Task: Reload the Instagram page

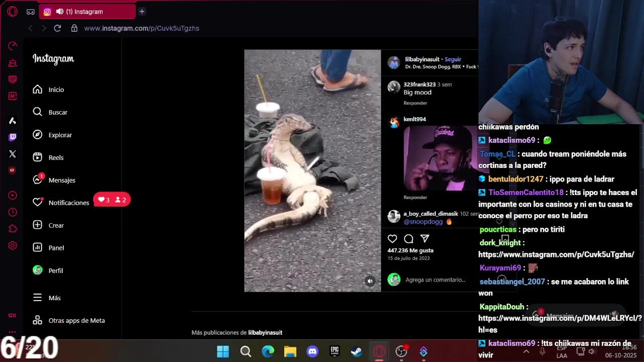Action: click(57, 28)
